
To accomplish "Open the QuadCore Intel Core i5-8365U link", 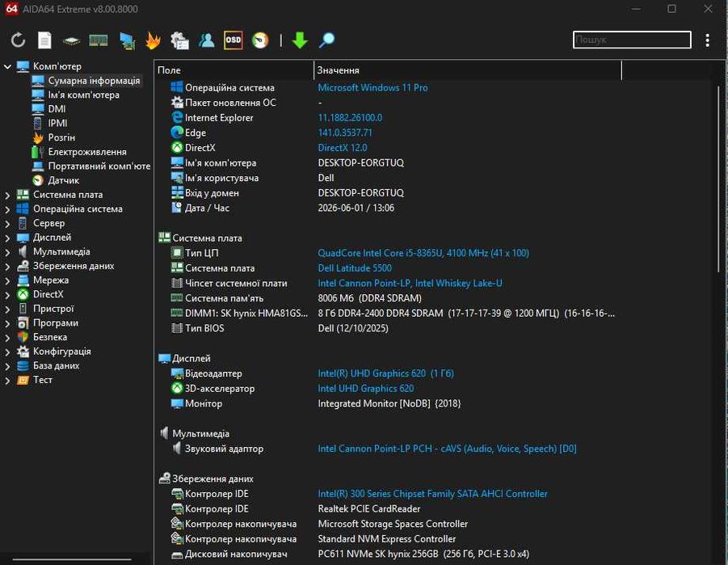I will point(423,253).
